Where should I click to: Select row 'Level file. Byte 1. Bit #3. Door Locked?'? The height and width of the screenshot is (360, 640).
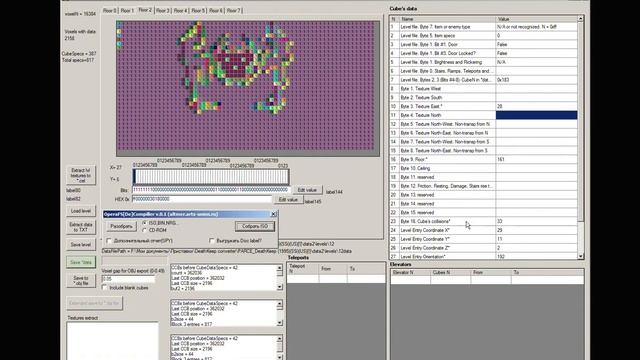pos(484,53)
